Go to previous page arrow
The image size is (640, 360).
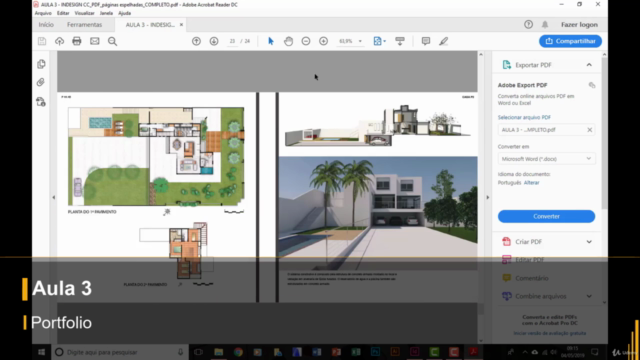click(x=196, y=41)
